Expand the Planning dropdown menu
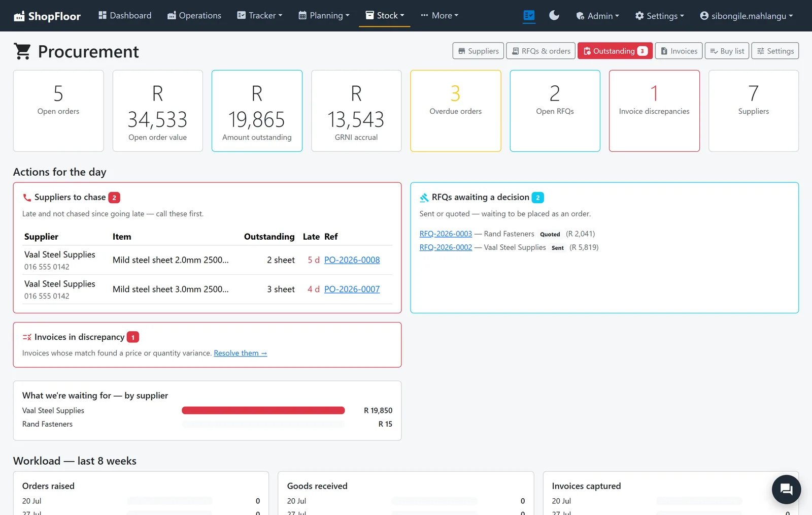This screenshot has height=515, width=812. [324, 16]
